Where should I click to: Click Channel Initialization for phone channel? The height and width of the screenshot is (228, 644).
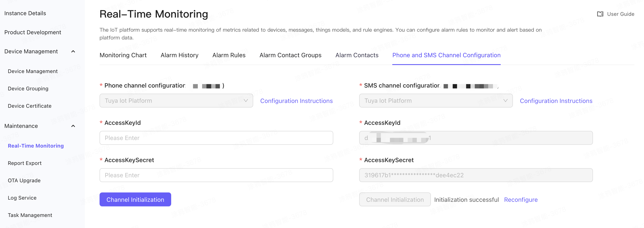click(135, 199)
